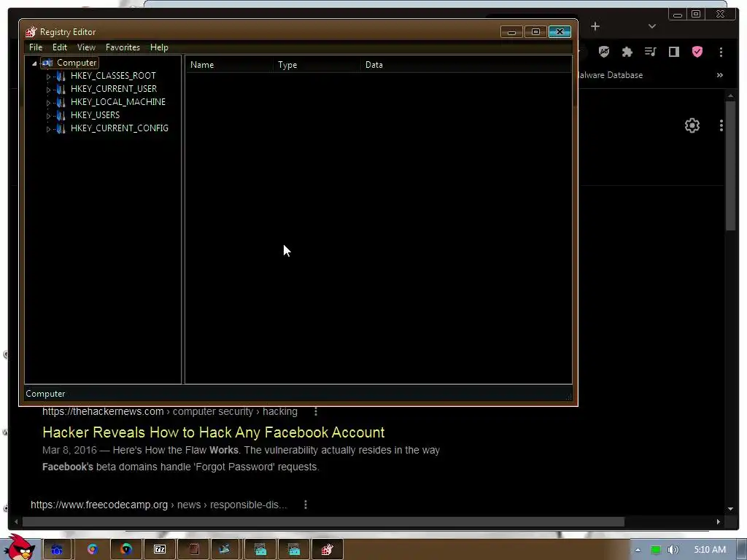
Task: Open the brown notebook taskbar app
Action: coord(194,550)
